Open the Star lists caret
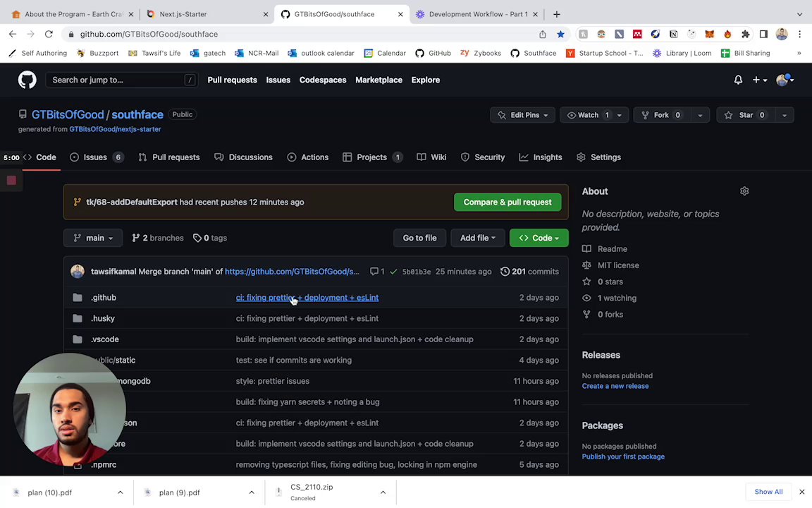The image size is (812, 508). point(784,115)
